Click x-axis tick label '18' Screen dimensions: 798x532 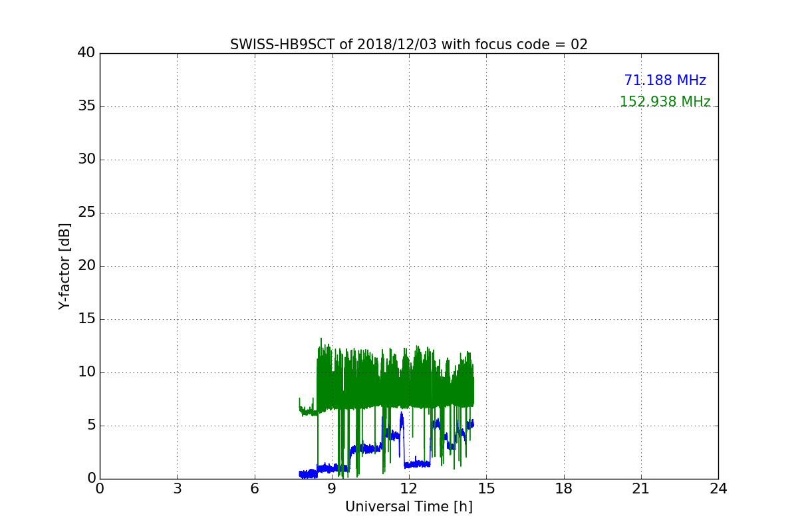[x=564, y=489]
